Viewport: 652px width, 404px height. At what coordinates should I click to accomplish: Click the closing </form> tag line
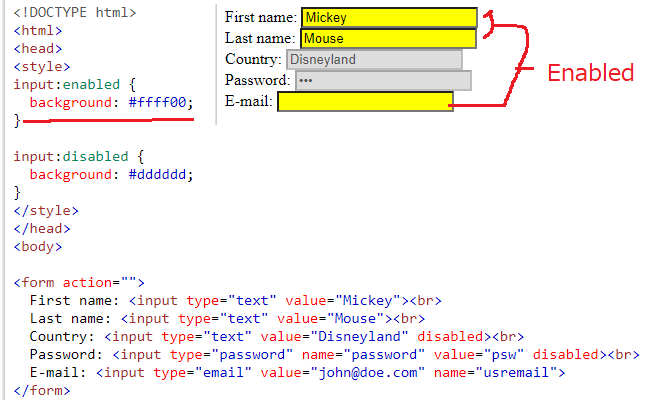[x=42, y=391]
